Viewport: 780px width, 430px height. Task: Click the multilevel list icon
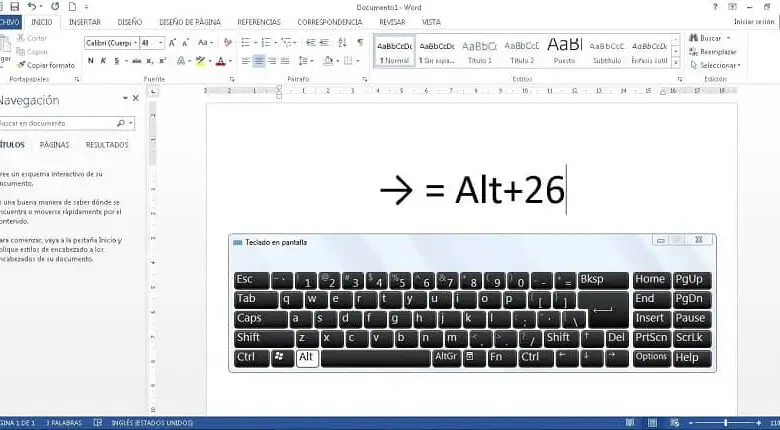[x=287, y=43]
